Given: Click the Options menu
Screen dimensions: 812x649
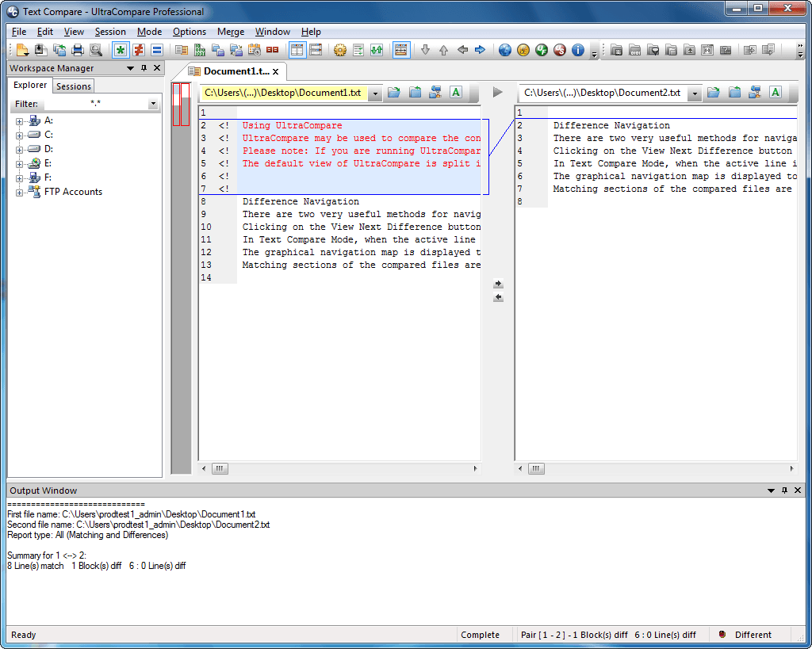Looking at the screenshot, I should pos(189,32).
